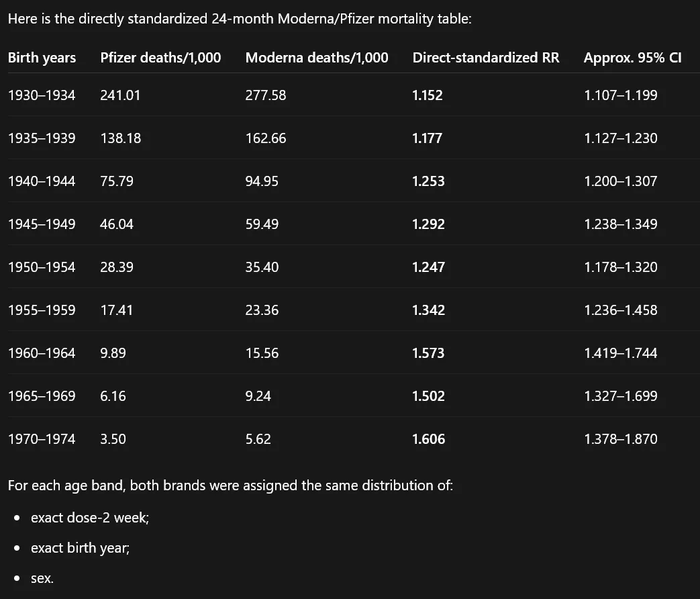Select the 1930–1934 birth years cell
This screenshot has height=599, width=700.
(x=42, y=95)
